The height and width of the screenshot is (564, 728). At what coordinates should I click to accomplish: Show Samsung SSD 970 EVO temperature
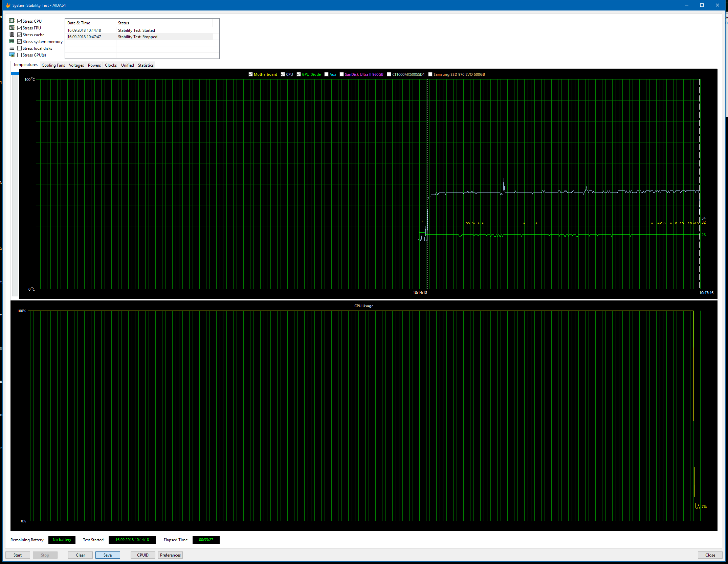click(430, 74)
